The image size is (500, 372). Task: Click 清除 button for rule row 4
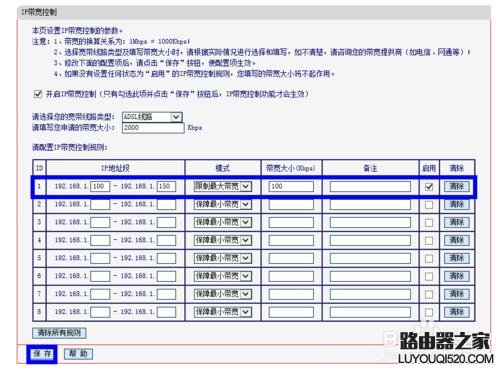[457, 240]
